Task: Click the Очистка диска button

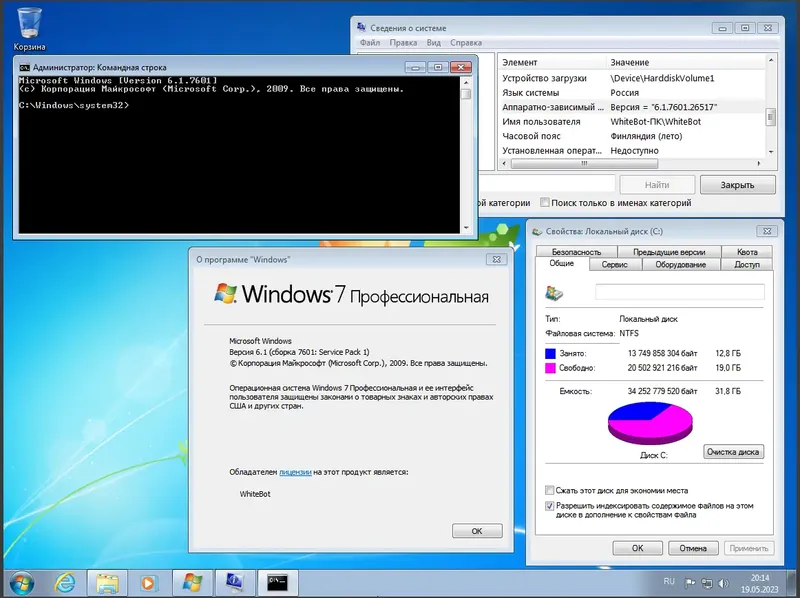Action: (x=734, y=452)
